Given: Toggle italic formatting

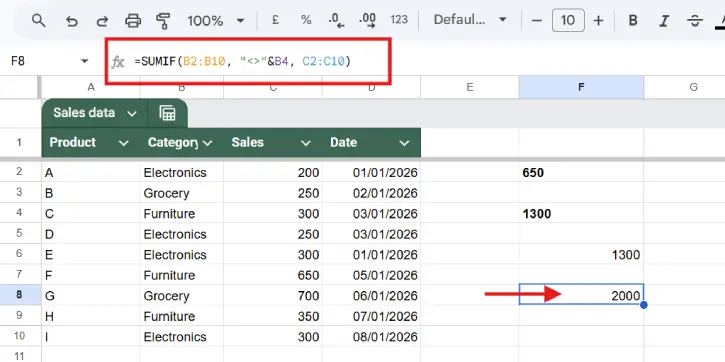Looking at the screenshot, I should [664, 21].
